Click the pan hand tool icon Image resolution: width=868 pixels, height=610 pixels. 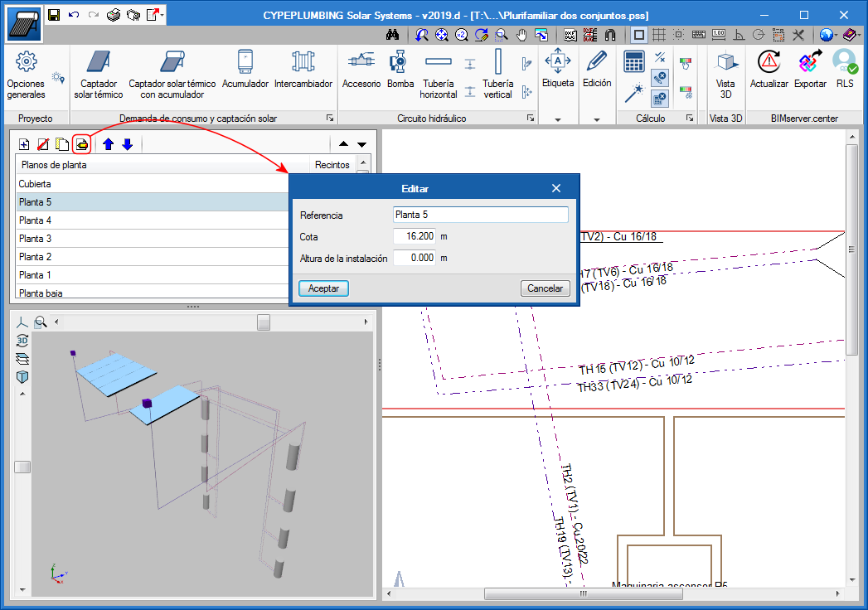[x=521, y=35]
